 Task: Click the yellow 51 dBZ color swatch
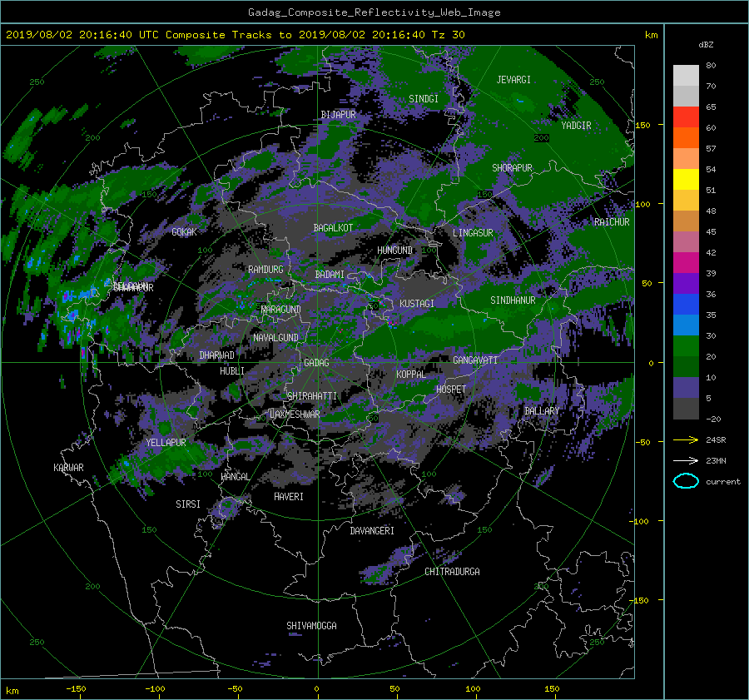686,179
